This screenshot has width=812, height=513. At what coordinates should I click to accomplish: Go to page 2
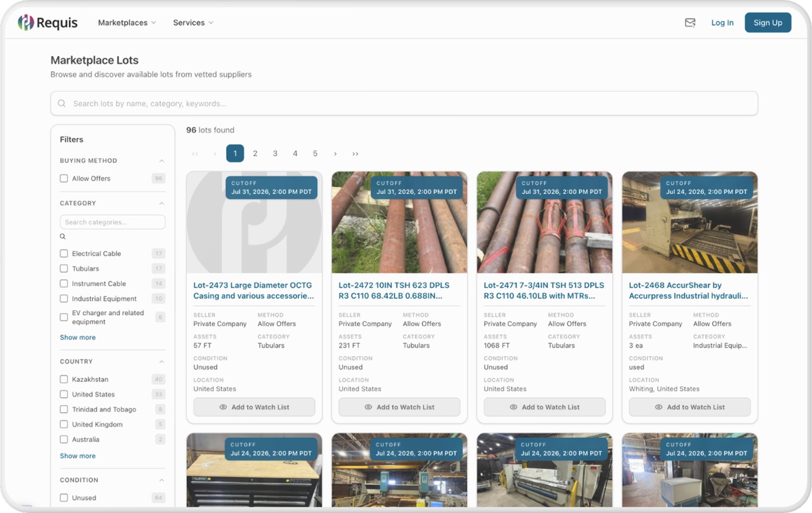coord(255,154)
